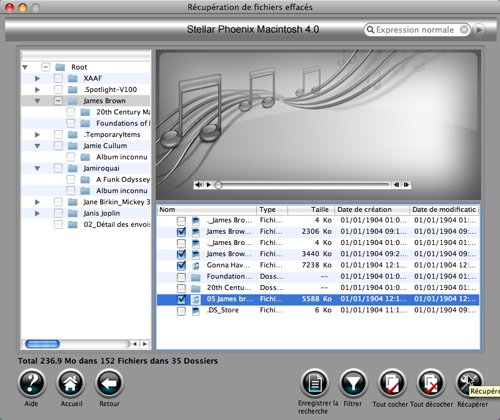Click the Tout cocher icon
Screen dimensions: 500x420
(x=392, y=383)
